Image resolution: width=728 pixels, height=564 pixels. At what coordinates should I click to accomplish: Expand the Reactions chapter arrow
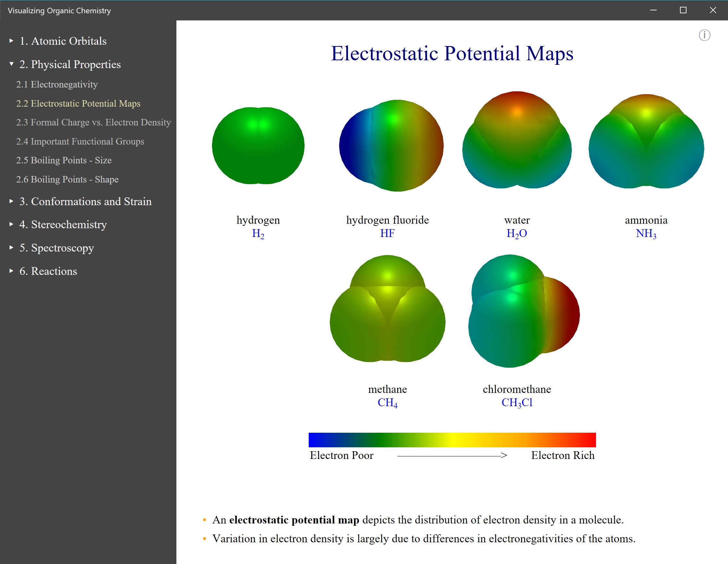click(x=11, y=271)
